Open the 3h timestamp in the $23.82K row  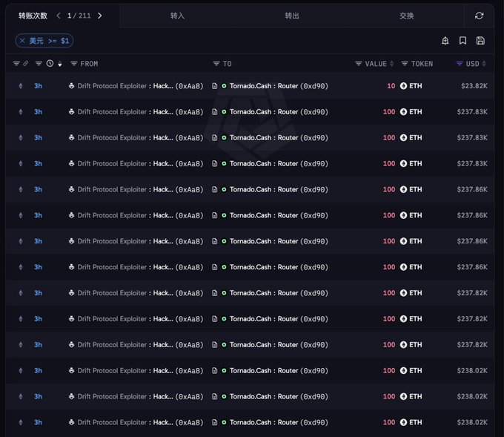coord(38,86)
